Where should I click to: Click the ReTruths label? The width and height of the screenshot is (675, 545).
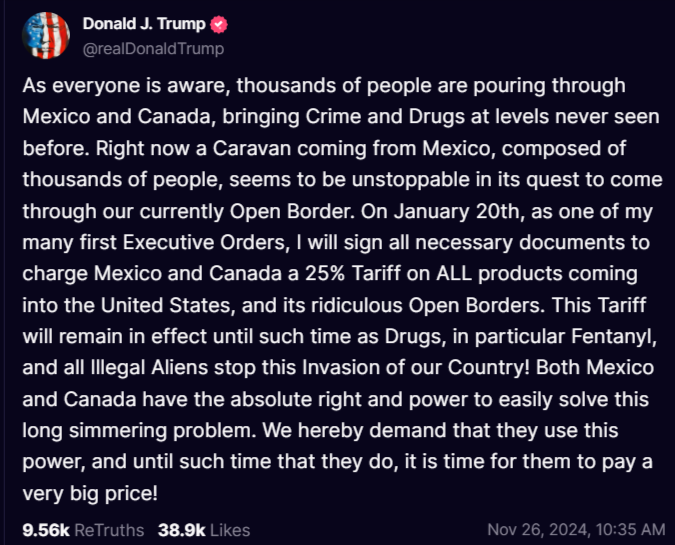[109, 530]
